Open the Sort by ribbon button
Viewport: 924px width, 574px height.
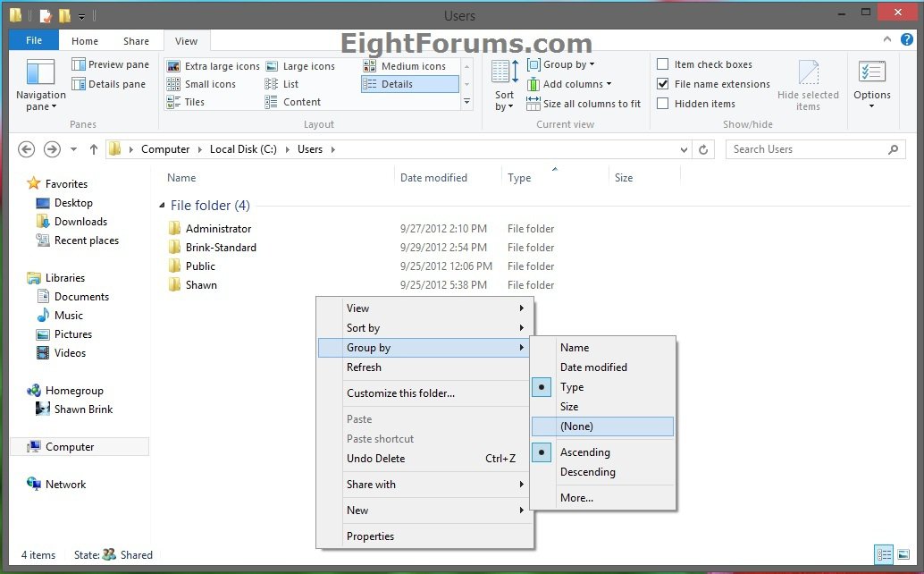point(505,85)
